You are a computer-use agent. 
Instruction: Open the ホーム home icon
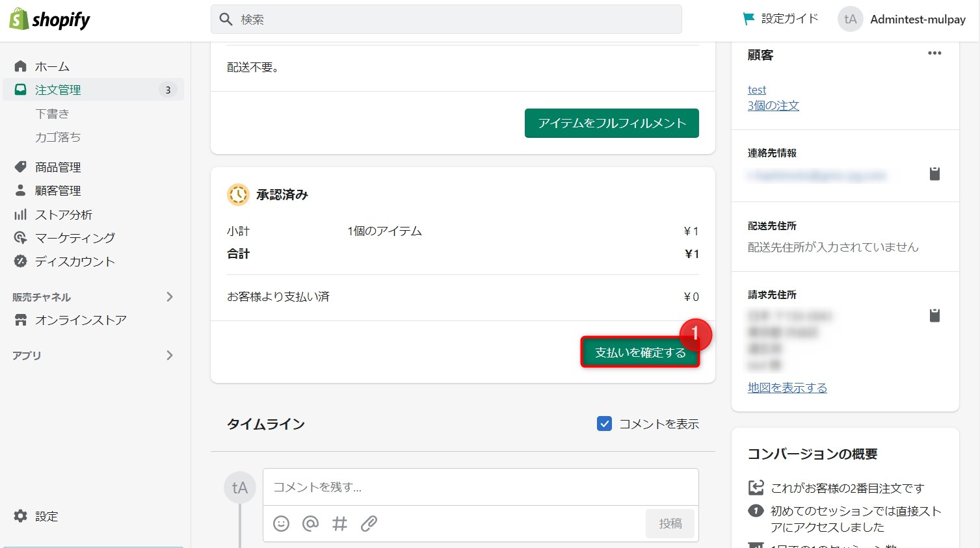[x=21, y=66]
